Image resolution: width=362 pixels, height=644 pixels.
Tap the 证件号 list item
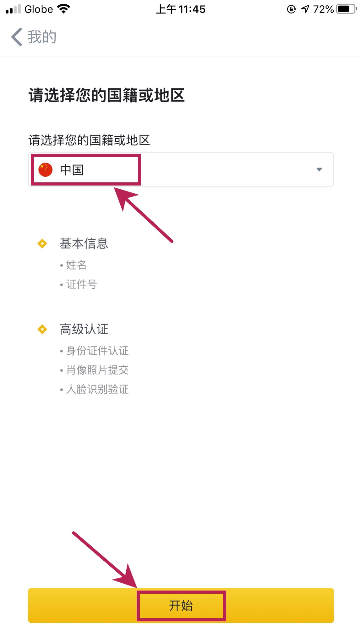click(x=81, y=284)
